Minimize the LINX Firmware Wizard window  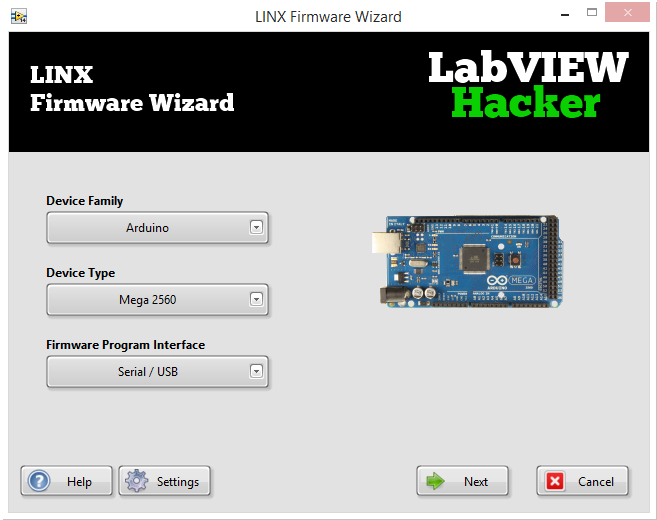[x=565, y=14]
